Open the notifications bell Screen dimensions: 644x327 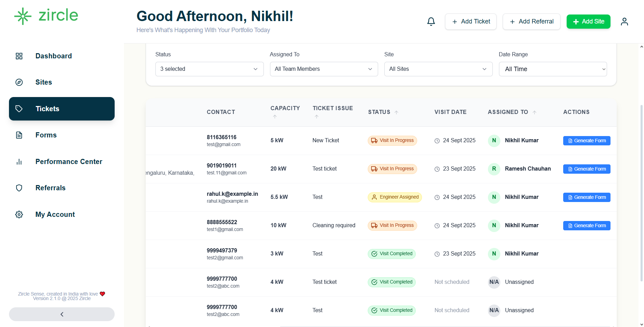tap(431, 21)
